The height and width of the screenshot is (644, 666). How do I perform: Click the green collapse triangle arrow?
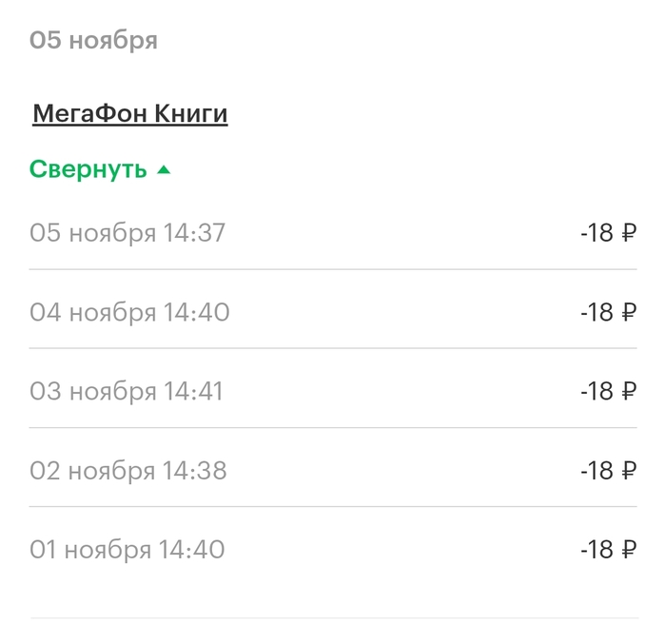coord(164,169)
